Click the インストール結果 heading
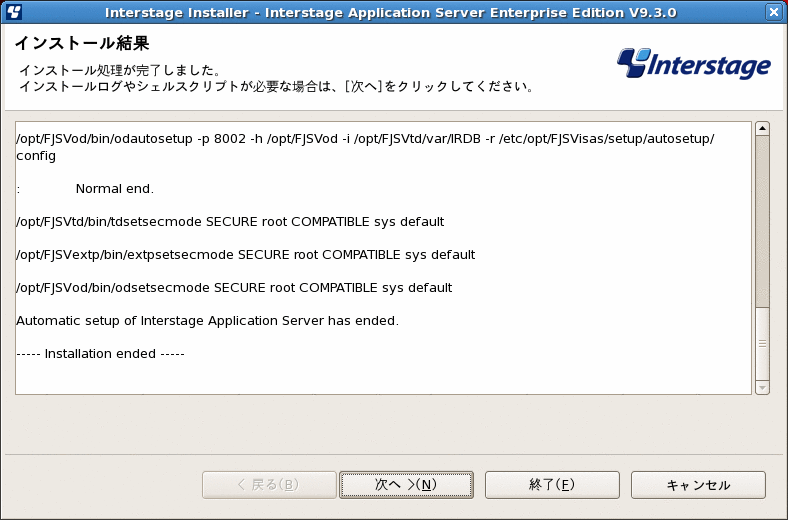Viewport: 788px width, 520px height. point(82,43)
